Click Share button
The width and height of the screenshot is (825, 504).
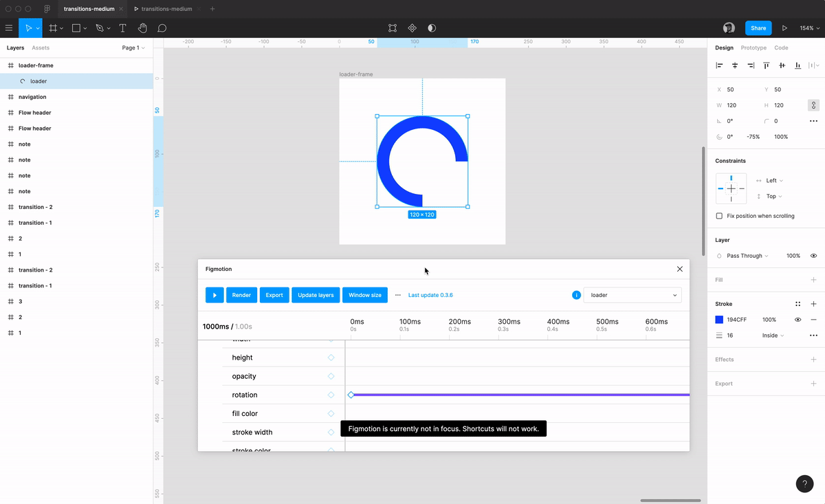pos(758,28)
